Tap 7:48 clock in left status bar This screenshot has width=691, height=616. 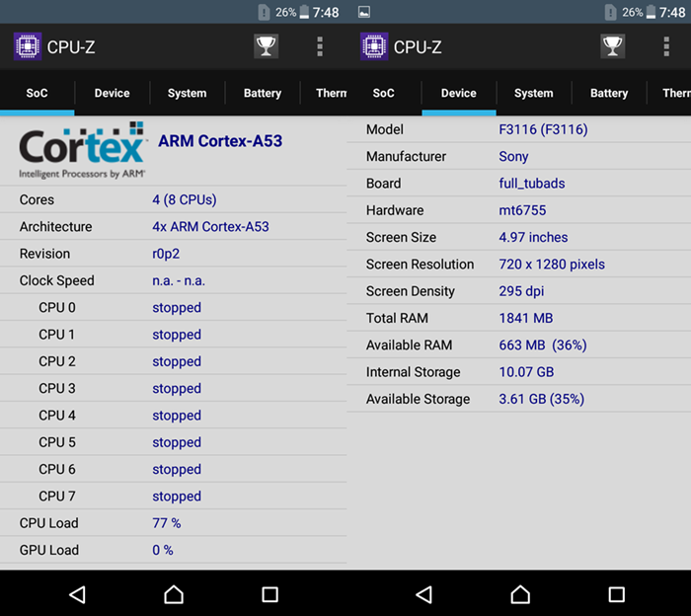[326, 12]
